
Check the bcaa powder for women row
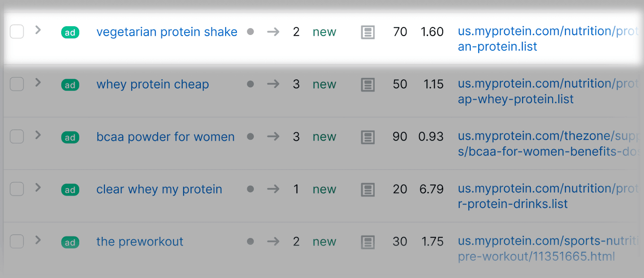17,136
